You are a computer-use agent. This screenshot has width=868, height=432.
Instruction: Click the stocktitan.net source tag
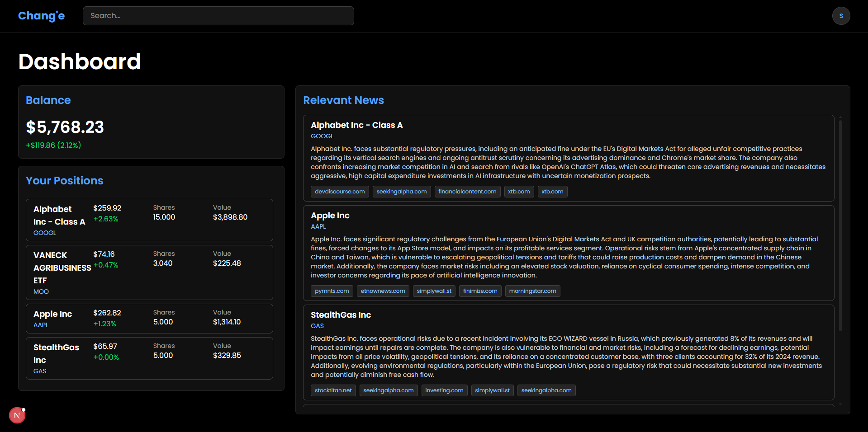coord(333,390)
